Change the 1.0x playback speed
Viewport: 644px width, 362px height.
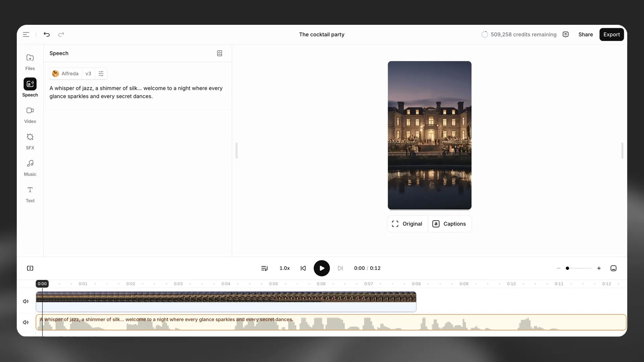pos(284,268)
